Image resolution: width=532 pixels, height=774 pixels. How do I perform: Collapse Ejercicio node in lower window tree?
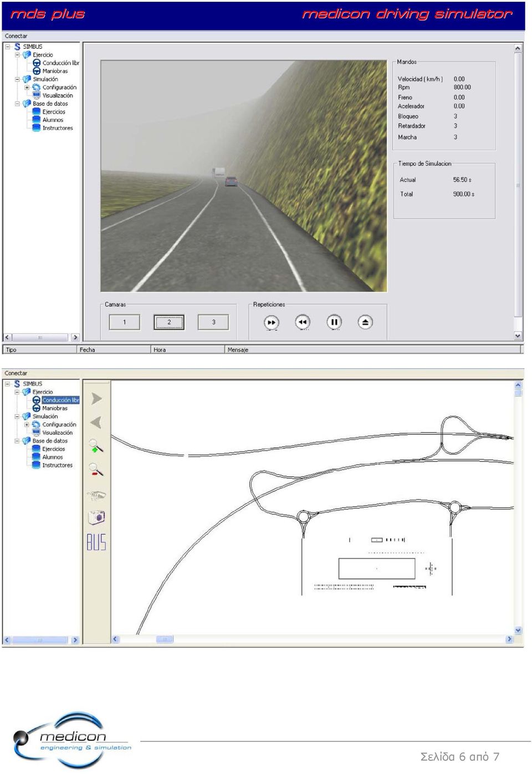click(x=17, y=392)
